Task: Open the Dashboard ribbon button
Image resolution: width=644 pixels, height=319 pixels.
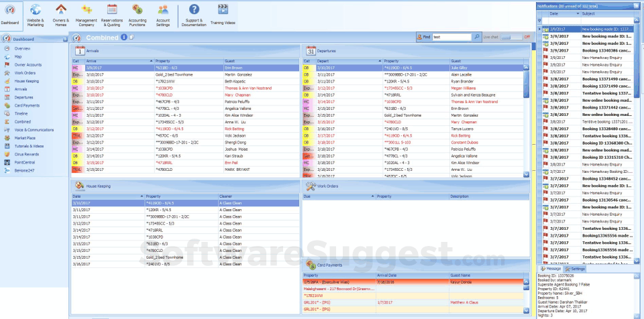Action: pyautogui.click(x=10, y=15)
